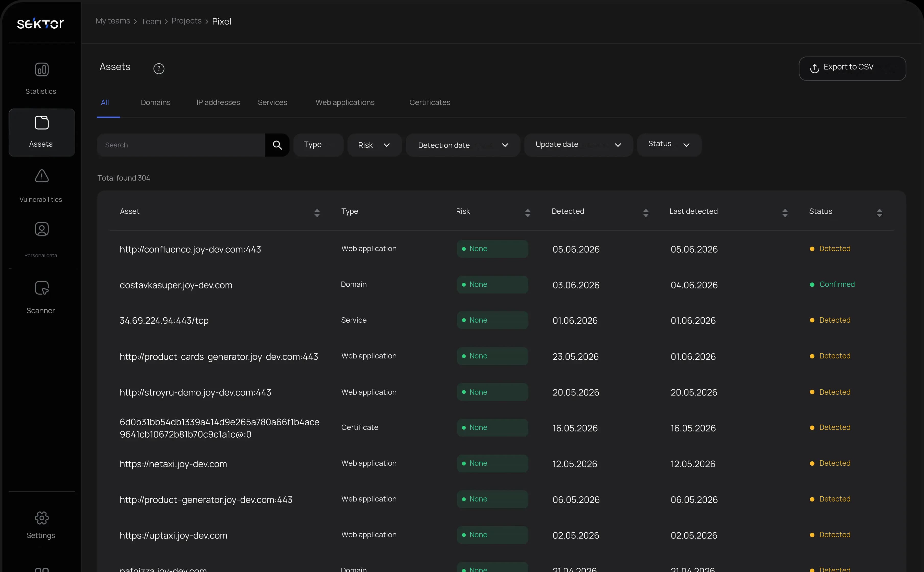924x572 pixels.
Task: Switch to the Domains tab
Action: coord(155,102)
